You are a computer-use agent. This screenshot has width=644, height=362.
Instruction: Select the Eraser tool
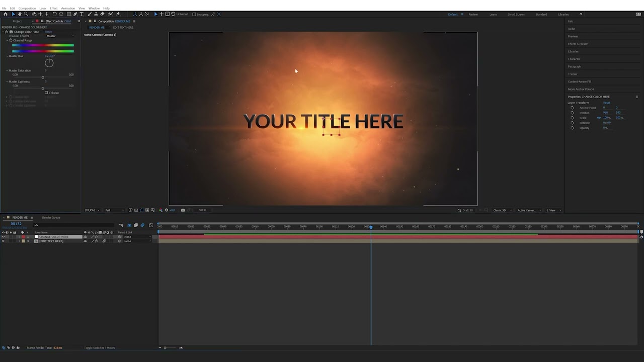pos(103,14)
